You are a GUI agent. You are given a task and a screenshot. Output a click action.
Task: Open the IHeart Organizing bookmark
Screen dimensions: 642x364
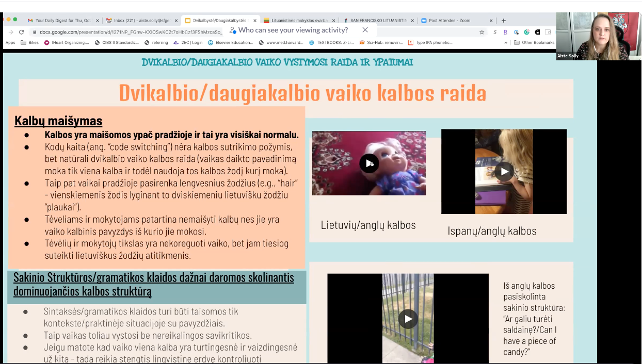(x=67, y=42)
